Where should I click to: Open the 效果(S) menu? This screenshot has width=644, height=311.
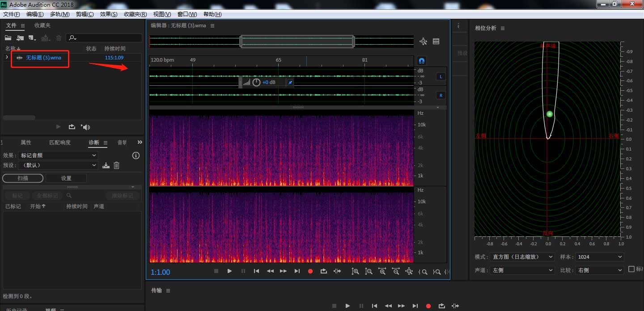pyautogui.click(x=109, y=14)
